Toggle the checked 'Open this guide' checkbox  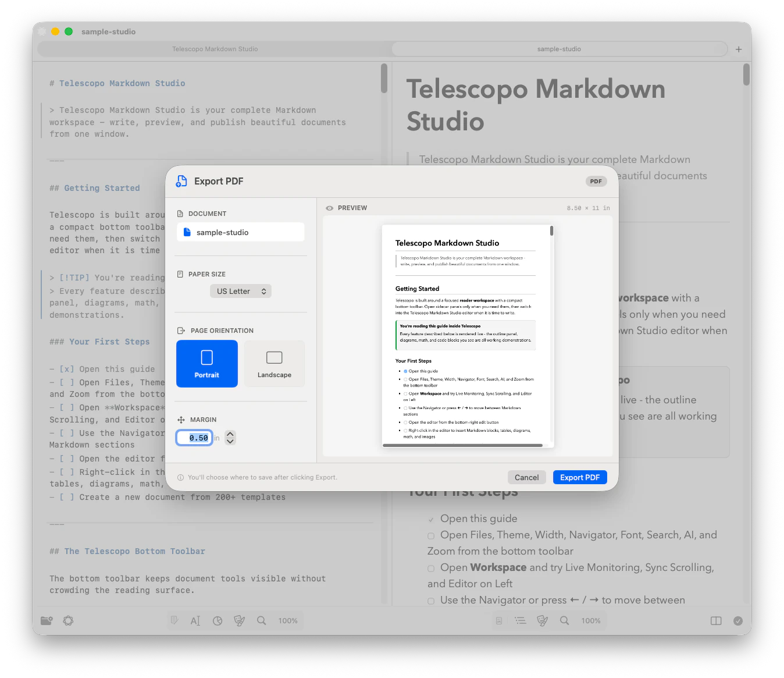[431, 519]
